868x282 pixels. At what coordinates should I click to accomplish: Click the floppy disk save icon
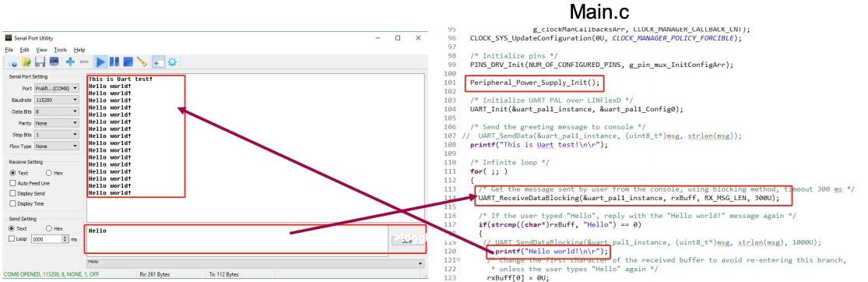pyautogui.click(x=40, y=62)
